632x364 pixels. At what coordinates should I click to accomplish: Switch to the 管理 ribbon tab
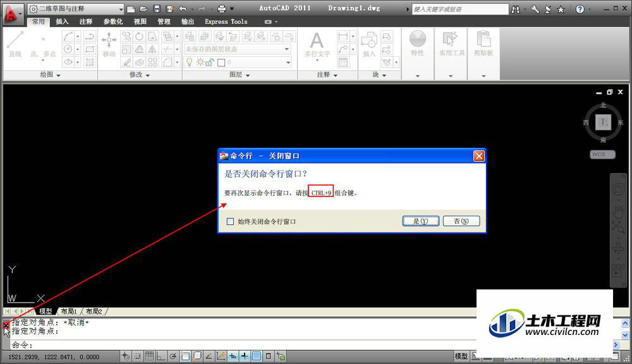pos(164,21)
